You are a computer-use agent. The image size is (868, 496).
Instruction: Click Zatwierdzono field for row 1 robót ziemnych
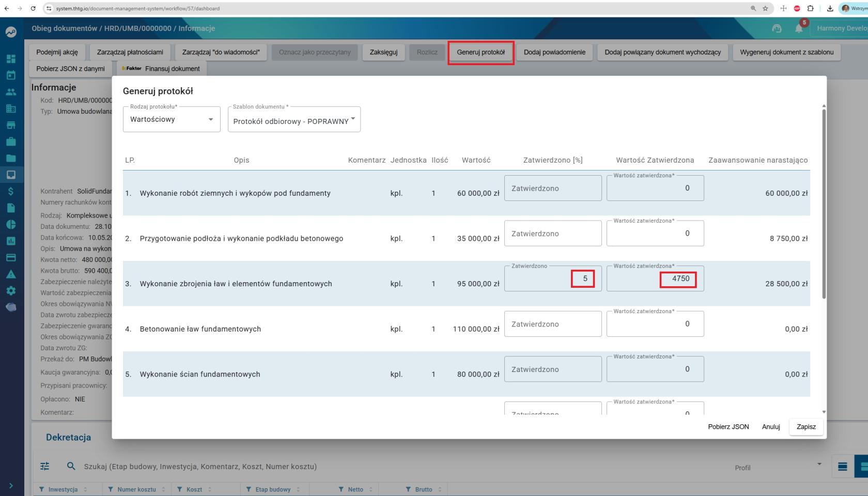553,188
